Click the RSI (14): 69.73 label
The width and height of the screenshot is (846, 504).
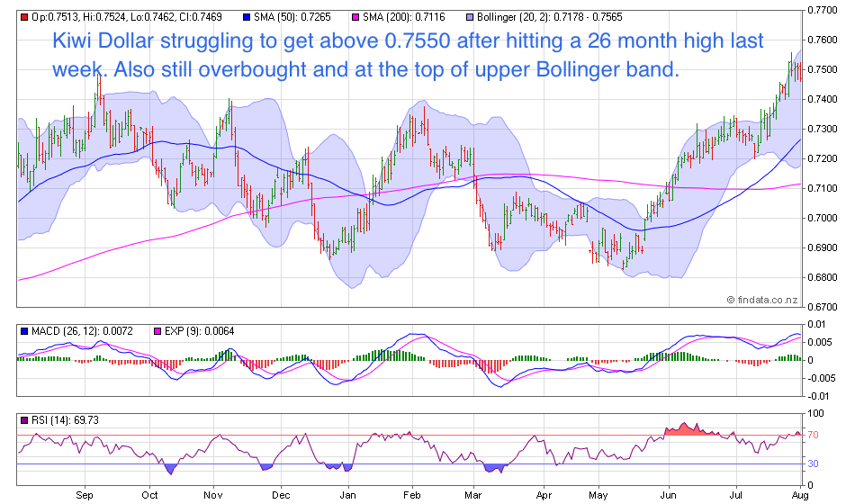[66, 420]
